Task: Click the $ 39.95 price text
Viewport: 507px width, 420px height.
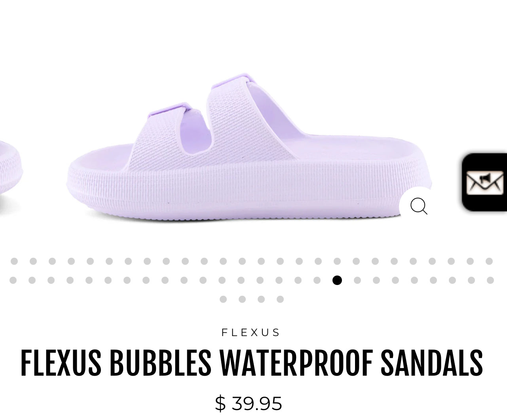Action: pyautogui.click(x=249, y=403)
